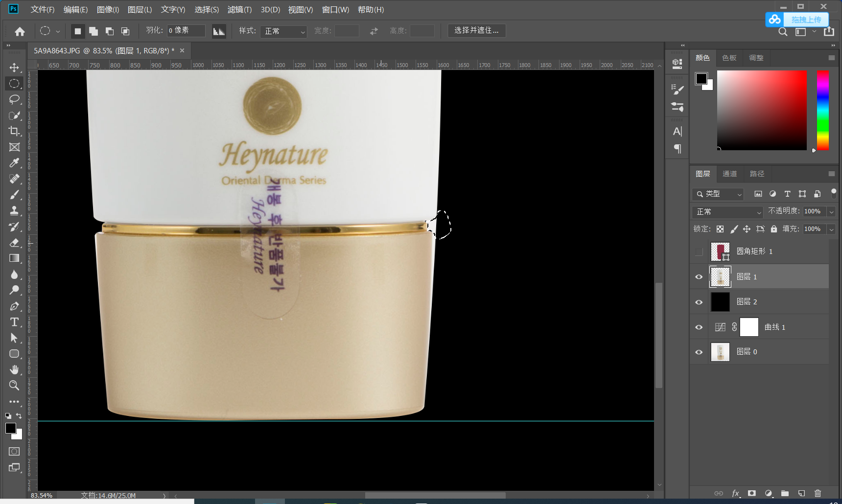Select the Gradient tool

(x=14, y=258)
